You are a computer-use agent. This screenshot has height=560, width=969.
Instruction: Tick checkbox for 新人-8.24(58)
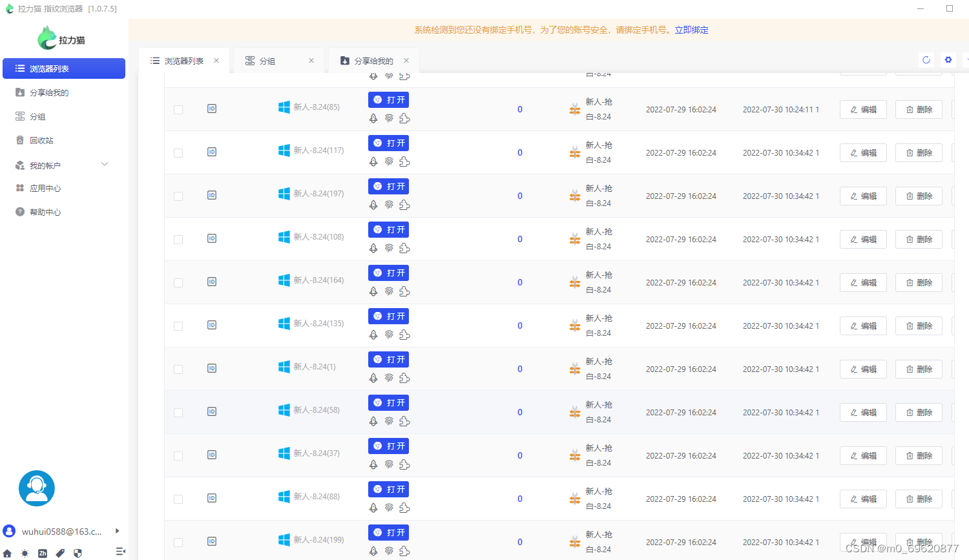pyautogui.click(x=178, y=413)
